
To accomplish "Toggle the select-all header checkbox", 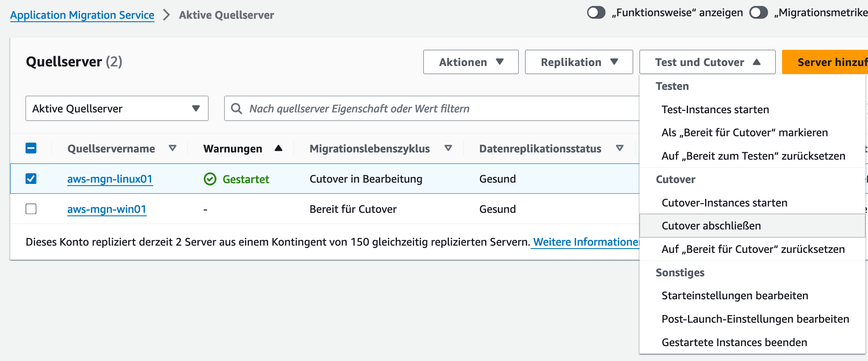I will pos(31,148).
